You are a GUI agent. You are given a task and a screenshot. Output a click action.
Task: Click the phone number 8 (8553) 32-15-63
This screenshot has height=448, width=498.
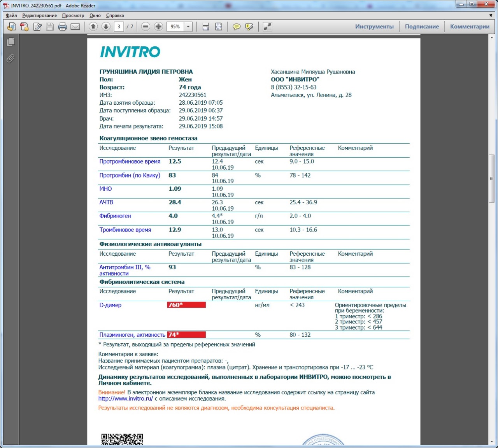[x=294, y=87]
